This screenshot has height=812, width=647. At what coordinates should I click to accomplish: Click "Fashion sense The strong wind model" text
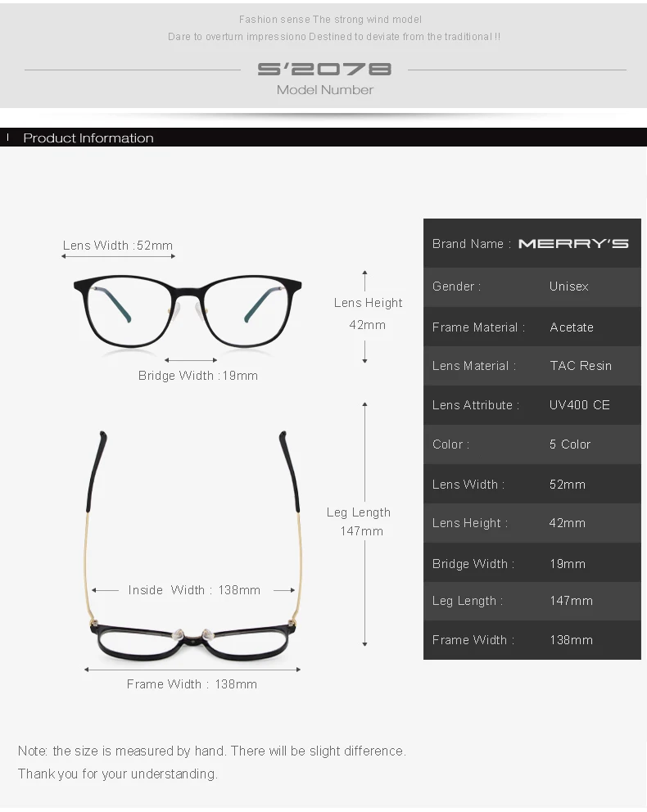click(x=330, y=20)
